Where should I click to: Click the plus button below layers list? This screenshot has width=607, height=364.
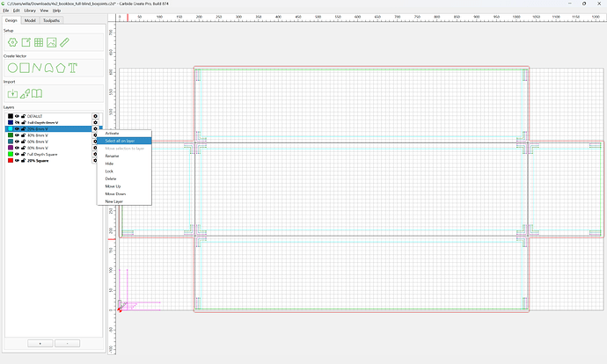(x=40, y=344)
